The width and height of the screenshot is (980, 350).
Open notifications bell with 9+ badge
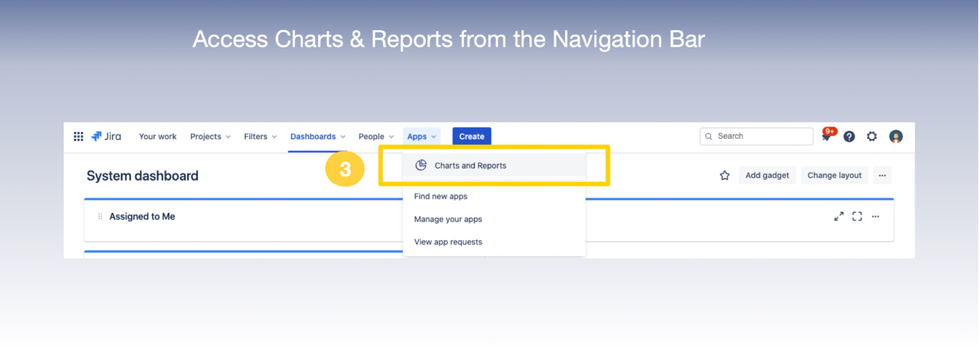click(x=826, y=137)
